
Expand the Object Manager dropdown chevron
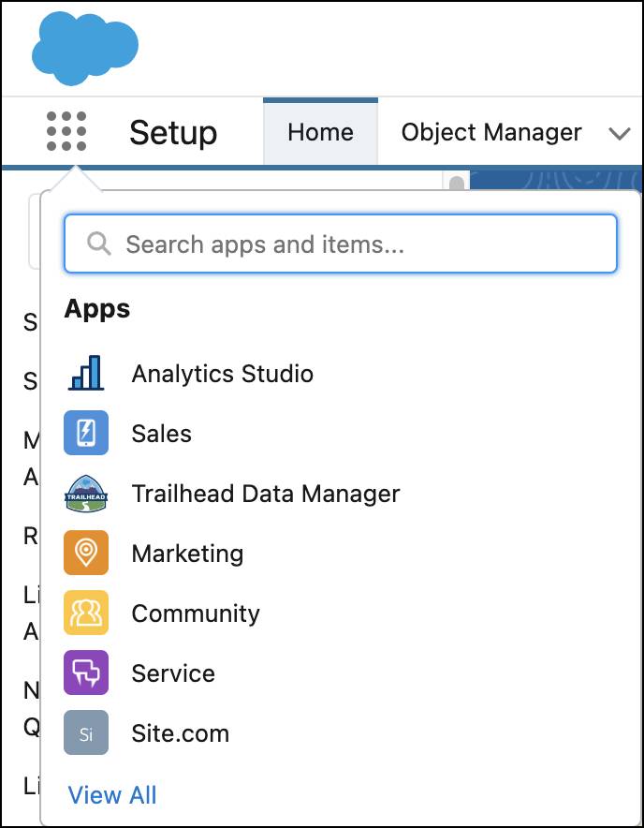coord(619,133)
